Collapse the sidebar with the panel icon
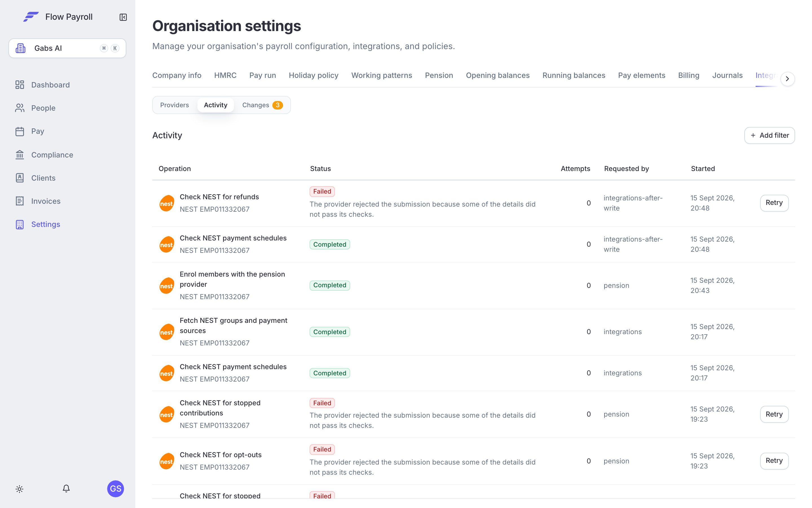Image resolution: width=812 pixels, height=508 pixels. pos(123,17)
